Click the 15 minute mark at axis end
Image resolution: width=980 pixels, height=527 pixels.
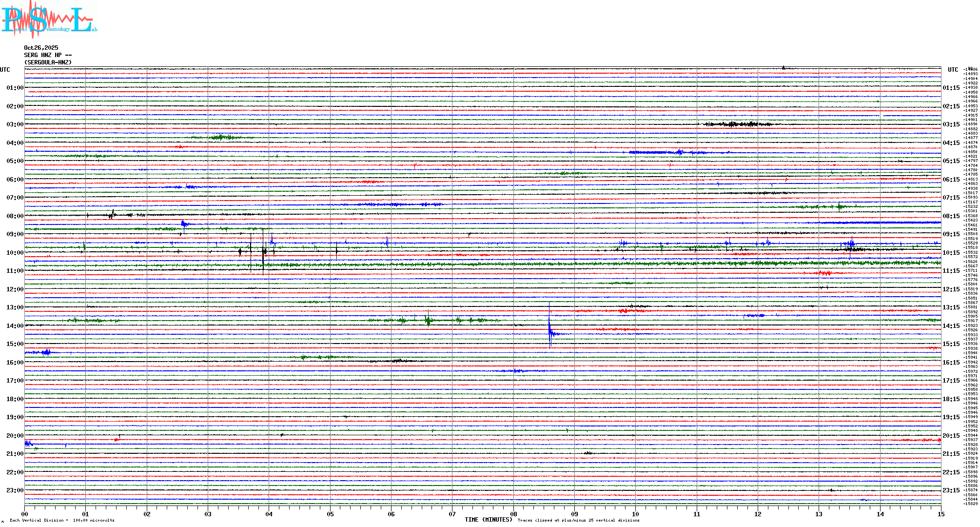(941, 514)
